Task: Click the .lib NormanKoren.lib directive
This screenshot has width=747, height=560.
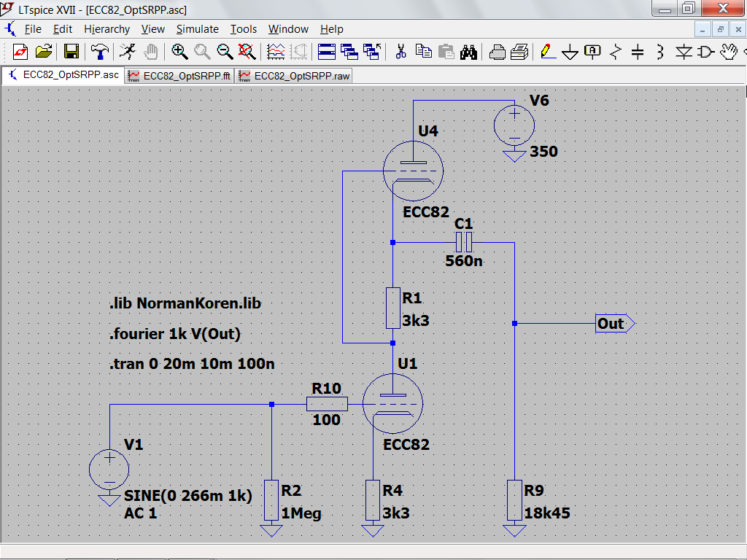Action: pos(185,303)
